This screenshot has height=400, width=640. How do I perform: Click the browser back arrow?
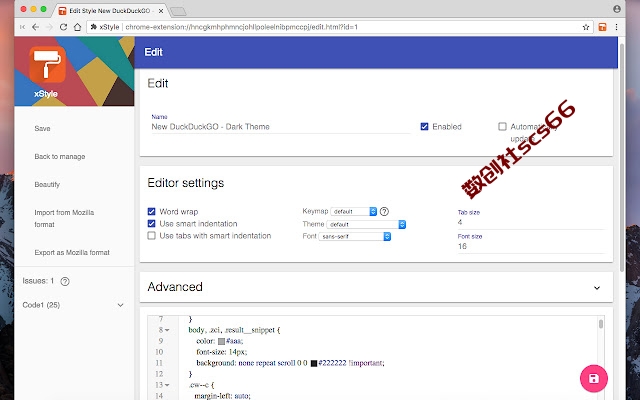[36, 27]
